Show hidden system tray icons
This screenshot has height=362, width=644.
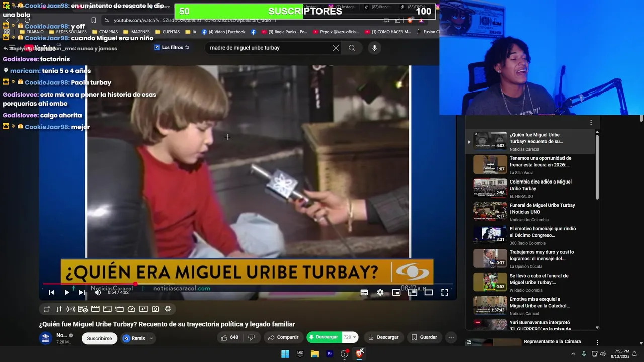coord(573,354)
